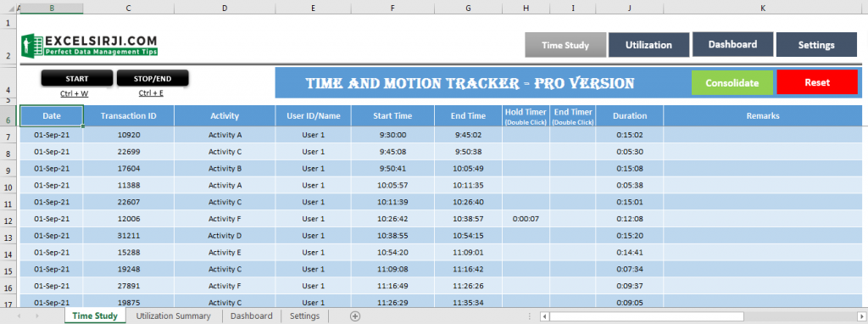Select column C header
This screenshot has height=324, width=868.
click(129, 8)
